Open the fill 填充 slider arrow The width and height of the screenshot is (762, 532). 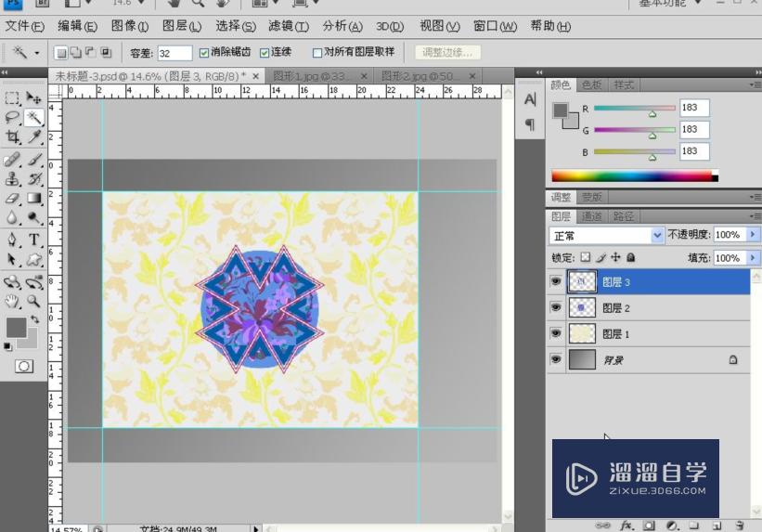753,258
